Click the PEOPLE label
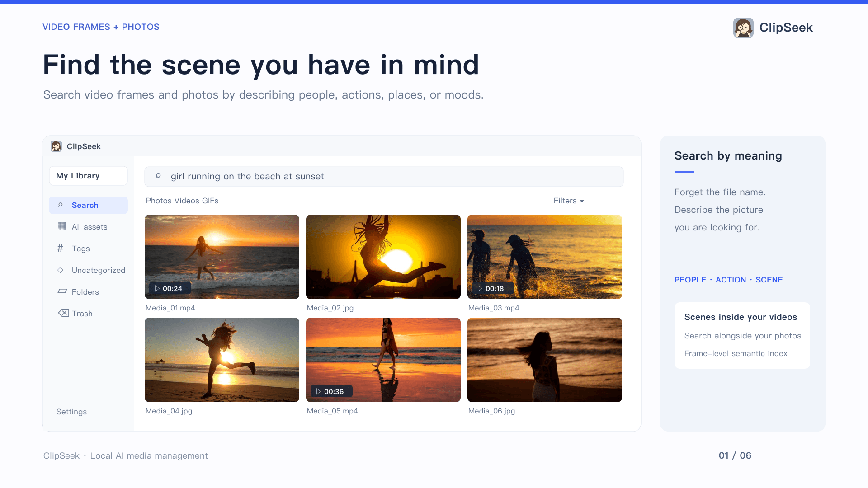 tap(690, 280)
